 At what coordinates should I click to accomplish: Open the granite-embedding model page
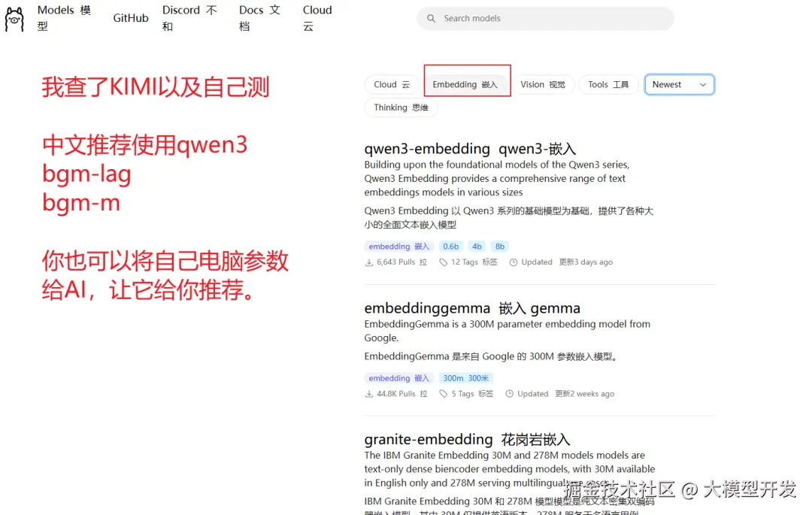(x=467, y=439)
